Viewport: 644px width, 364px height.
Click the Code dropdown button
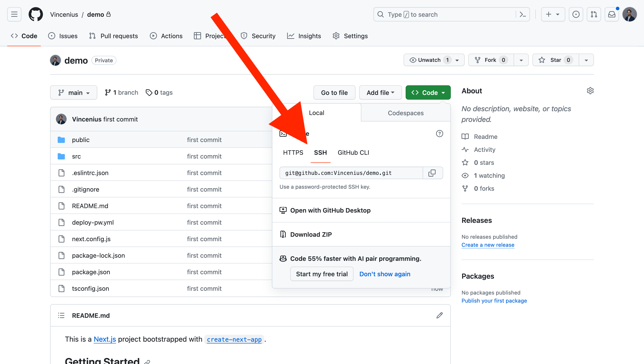tap(427, 92)
